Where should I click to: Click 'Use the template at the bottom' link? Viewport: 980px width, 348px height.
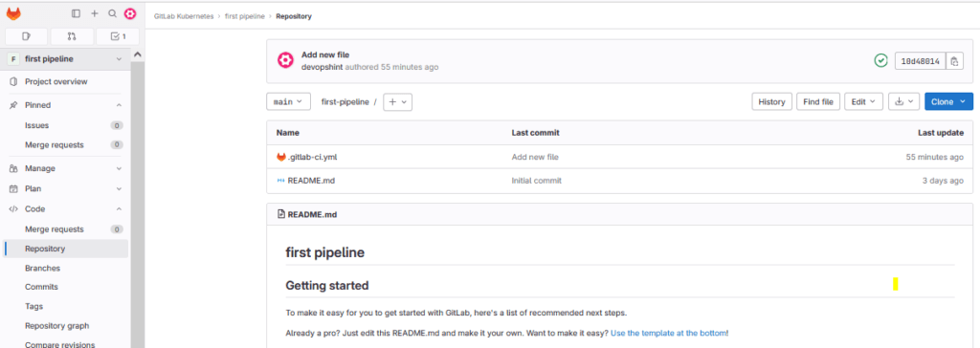(x=668, y=333)
